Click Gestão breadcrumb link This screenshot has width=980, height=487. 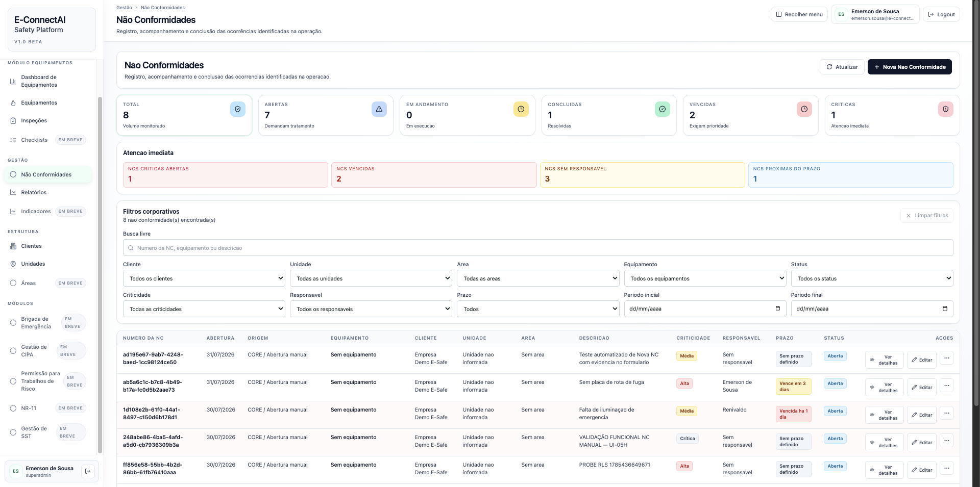124,8
